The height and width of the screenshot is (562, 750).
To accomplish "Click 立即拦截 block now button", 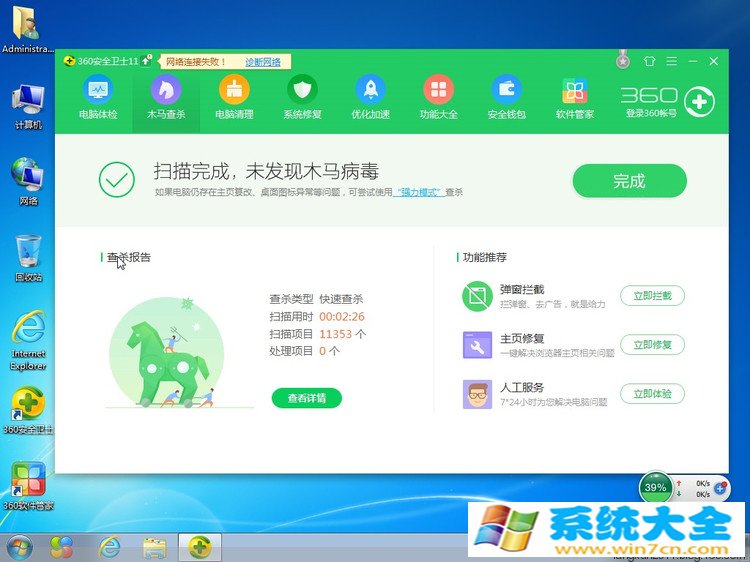I will pos(652,296).
